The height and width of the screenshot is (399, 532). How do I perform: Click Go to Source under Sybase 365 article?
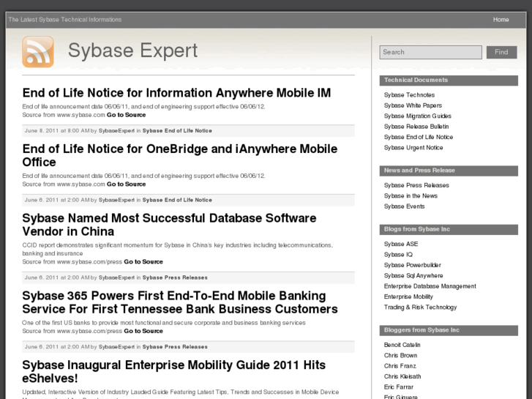coord(143,331)
